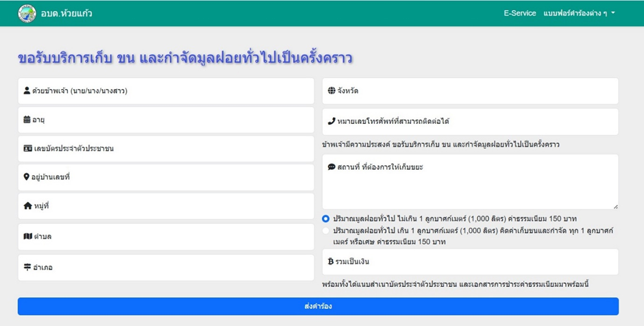Click the textarea resize handle corner

(615, 206)
